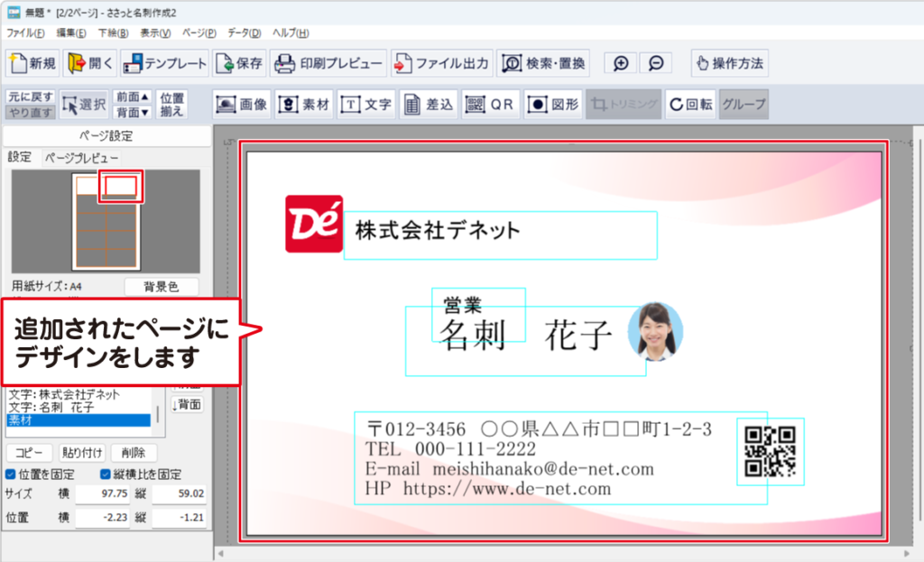Zoom out with the minus magnifier
The image size is (924, 562).
656,63
